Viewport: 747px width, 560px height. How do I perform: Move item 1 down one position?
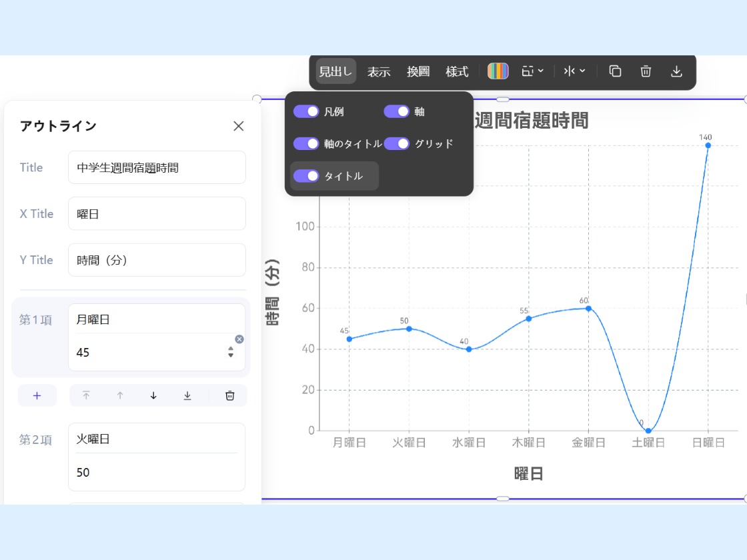click(x=153, y=395)
